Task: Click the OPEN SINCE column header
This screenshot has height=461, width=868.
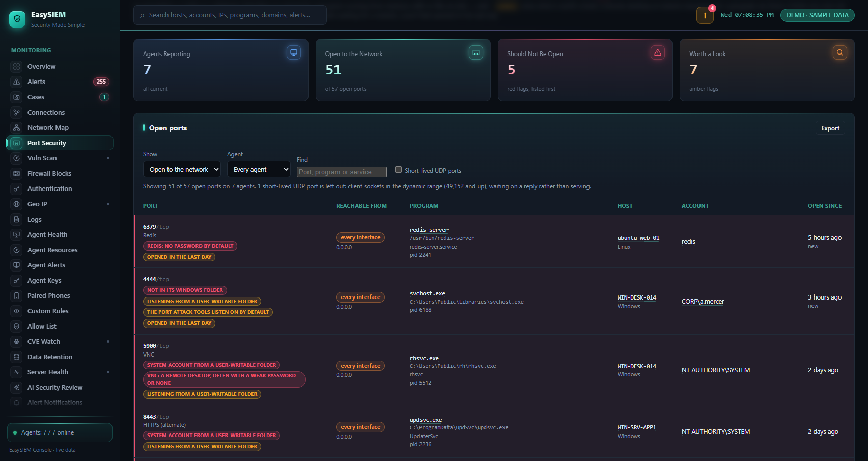Action: (825, 206)
